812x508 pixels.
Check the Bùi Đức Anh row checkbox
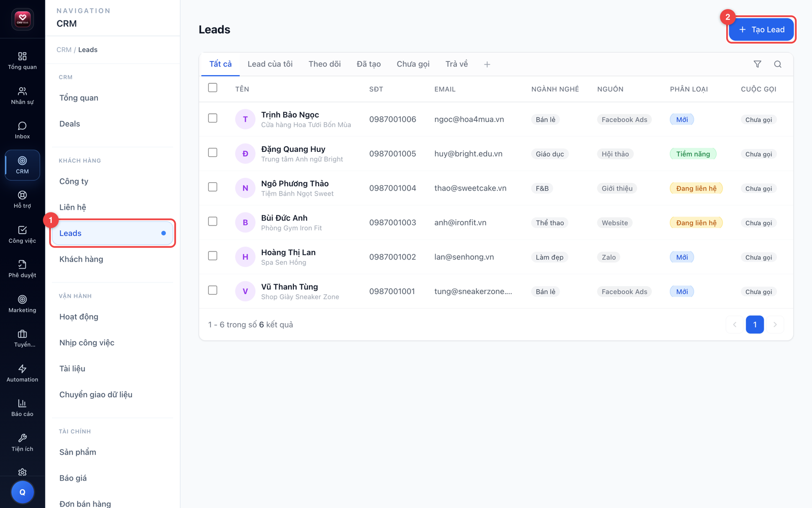pos(213,221)
